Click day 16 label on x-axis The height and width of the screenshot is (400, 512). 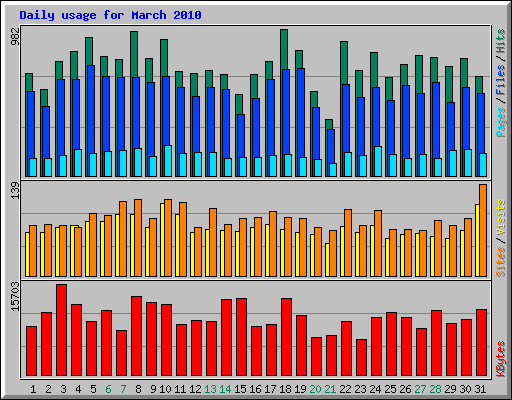(255, 389)
